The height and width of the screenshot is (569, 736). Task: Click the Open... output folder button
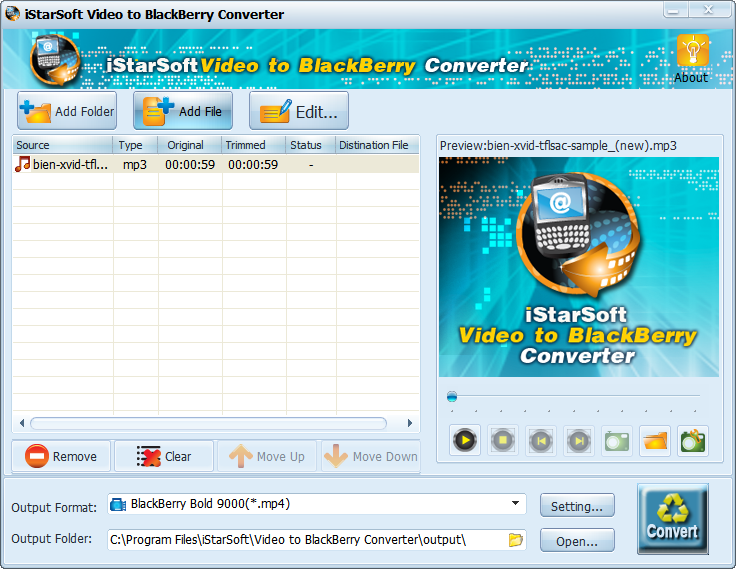[x=577, y=541]
